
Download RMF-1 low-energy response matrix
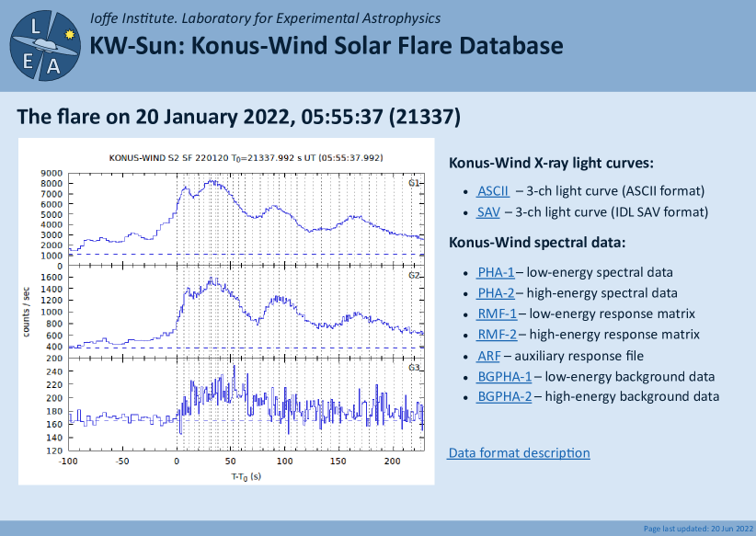(497, 314)
